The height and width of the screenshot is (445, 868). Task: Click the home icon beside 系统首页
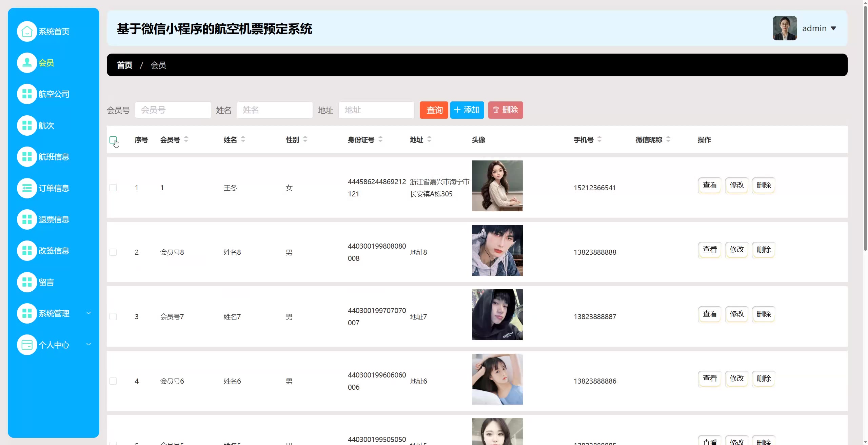pos(27,32)
